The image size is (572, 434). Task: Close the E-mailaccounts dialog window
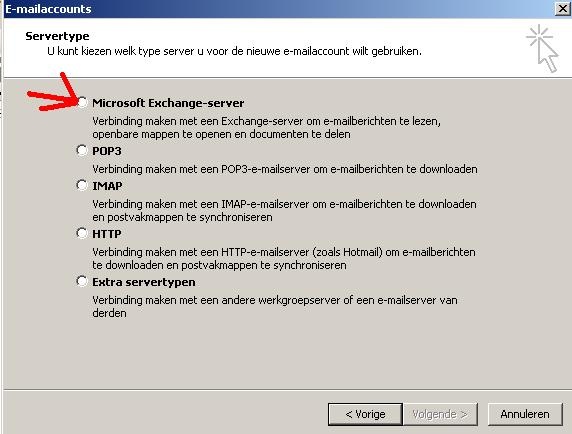point(563,8)
